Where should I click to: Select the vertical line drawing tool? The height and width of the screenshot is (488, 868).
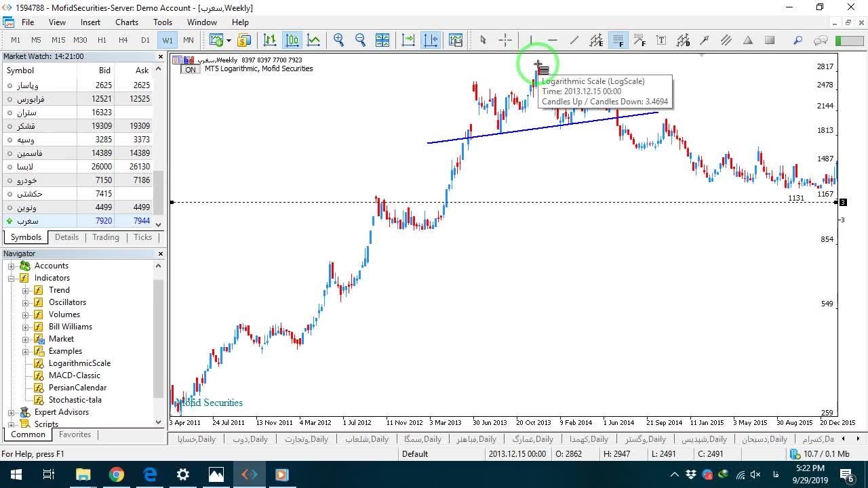pos(530,40)
